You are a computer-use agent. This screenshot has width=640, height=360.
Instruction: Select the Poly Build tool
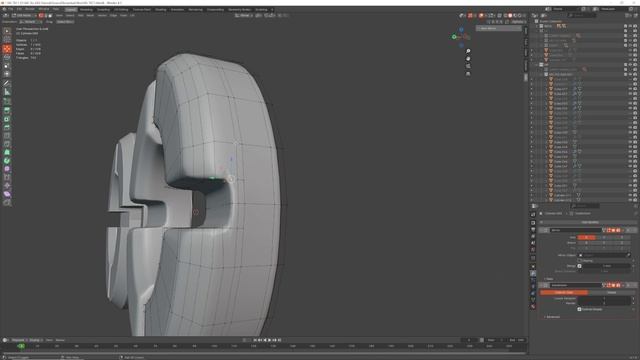[7, 152]
